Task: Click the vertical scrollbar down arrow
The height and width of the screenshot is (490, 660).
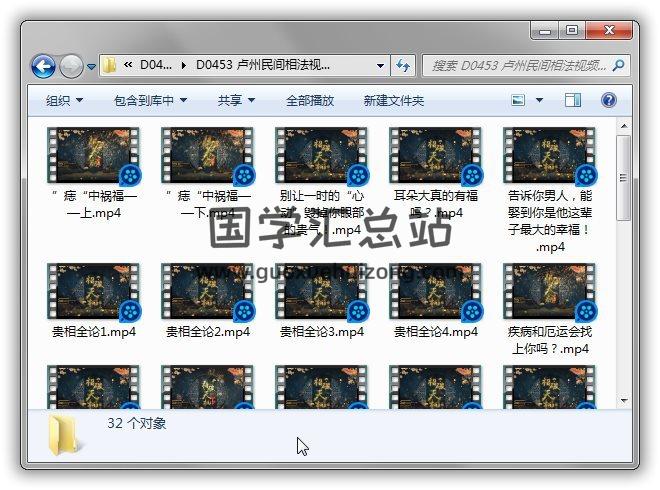Action: 624,401
